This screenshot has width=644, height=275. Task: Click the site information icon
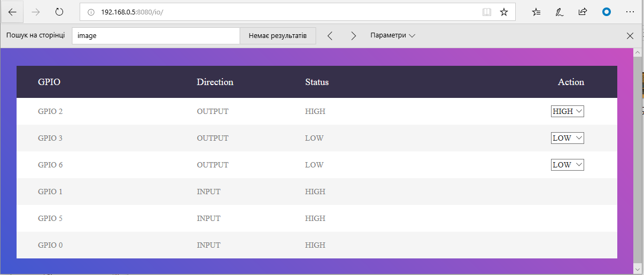[91, 12]
